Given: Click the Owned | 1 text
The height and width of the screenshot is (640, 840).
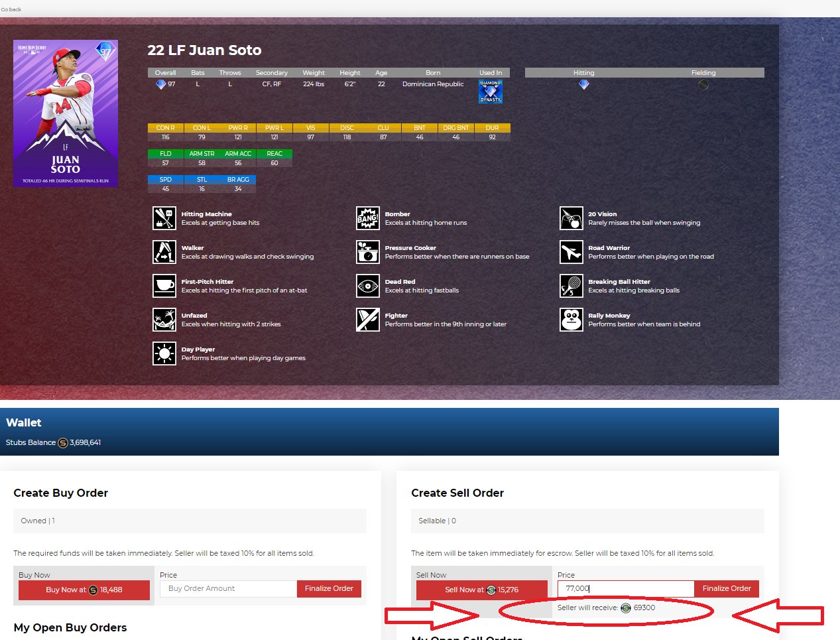Looking at the screenshot, I should 38,521.
